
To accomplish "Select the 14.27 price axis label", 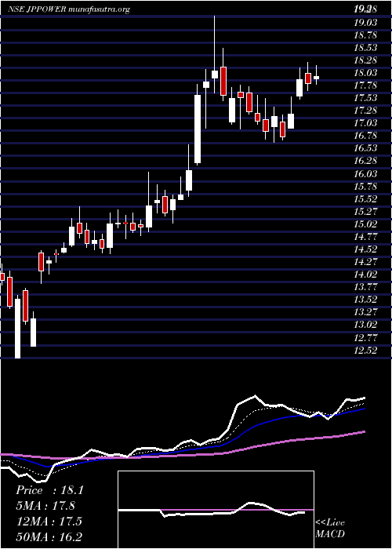I will (x=365, y=262).
